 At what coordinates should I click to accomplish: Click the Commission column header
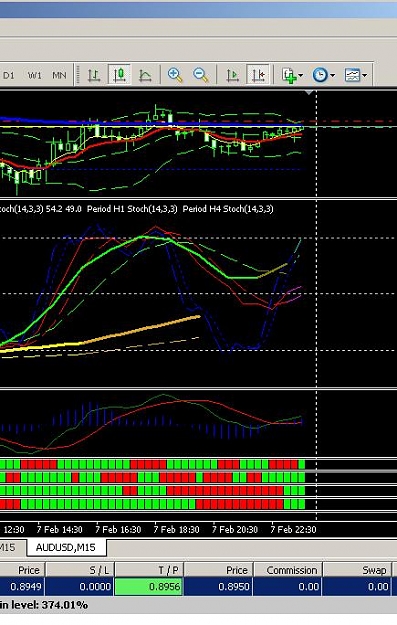288,570
